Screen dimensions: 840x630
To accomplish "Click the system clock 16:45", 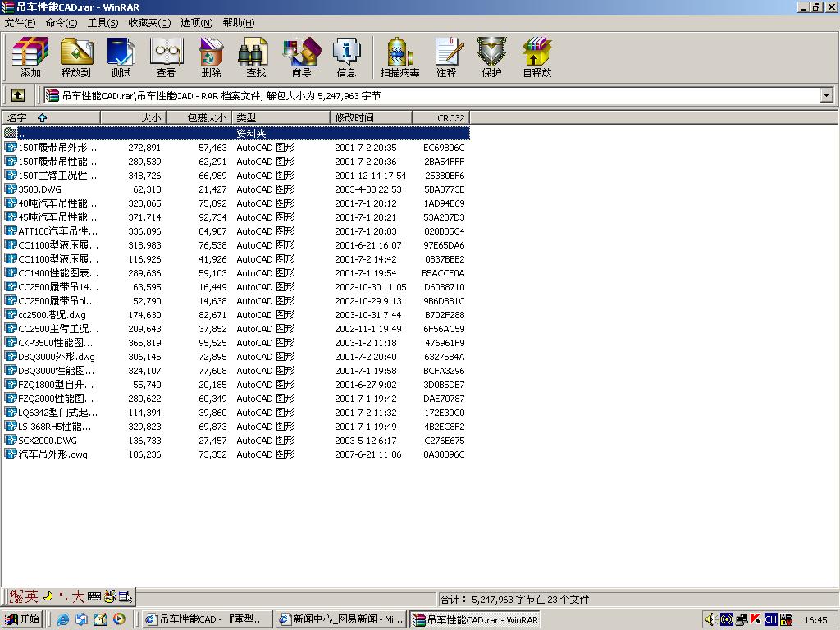I will [815, 620].
